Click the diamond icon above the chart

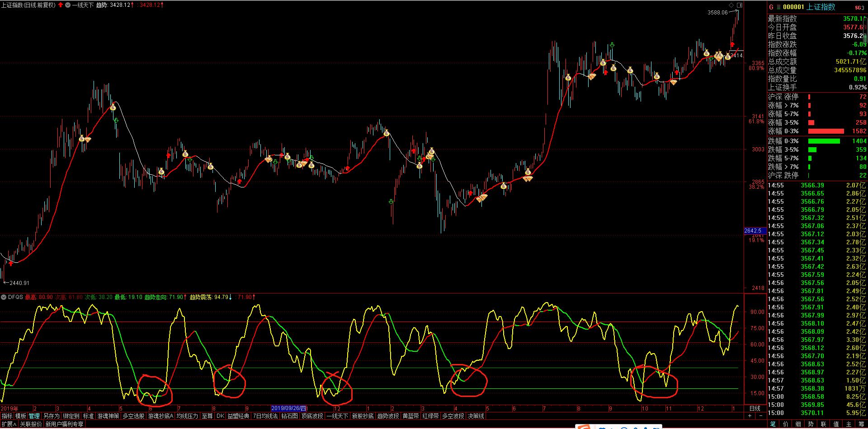click(x=732, y=5)
